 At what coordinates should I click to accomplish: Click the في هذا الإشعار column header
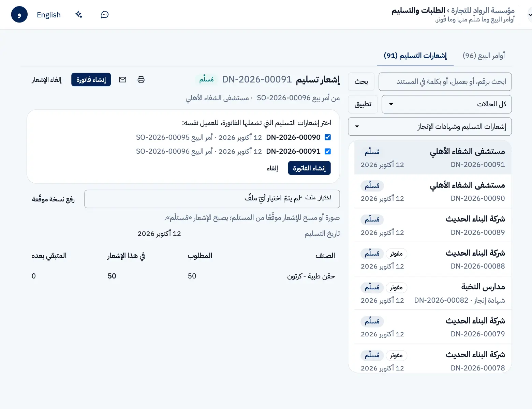[126, 256]
